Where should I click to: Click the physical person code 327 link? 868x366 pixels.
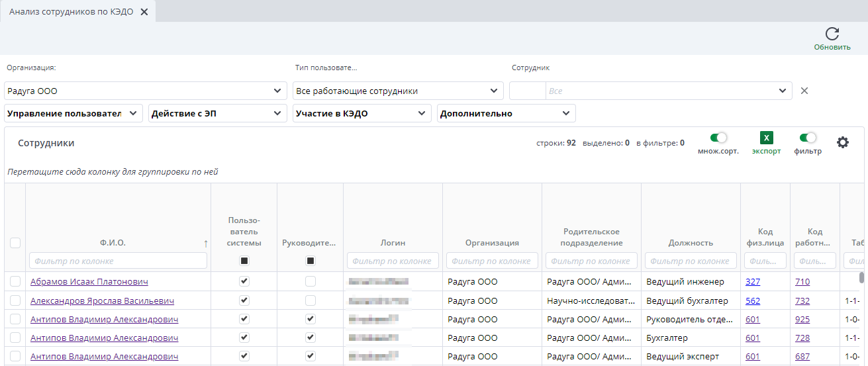click(753, 281)
